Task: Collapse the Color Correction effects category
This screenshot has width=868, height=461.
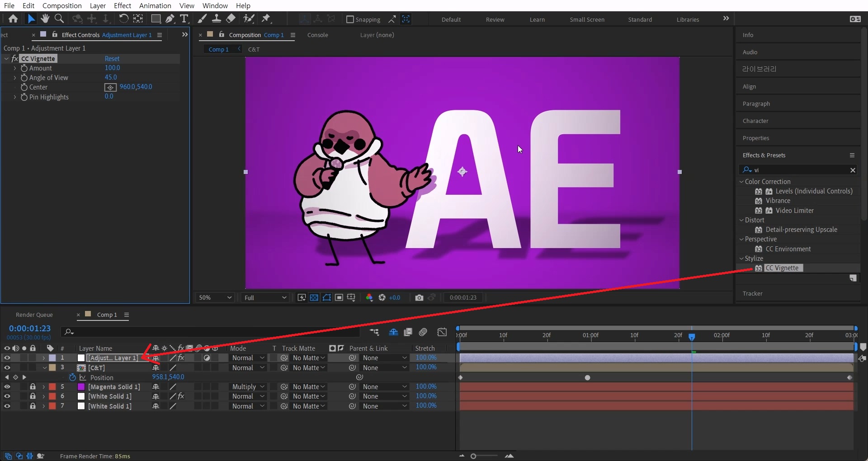Action: [741, 182]
